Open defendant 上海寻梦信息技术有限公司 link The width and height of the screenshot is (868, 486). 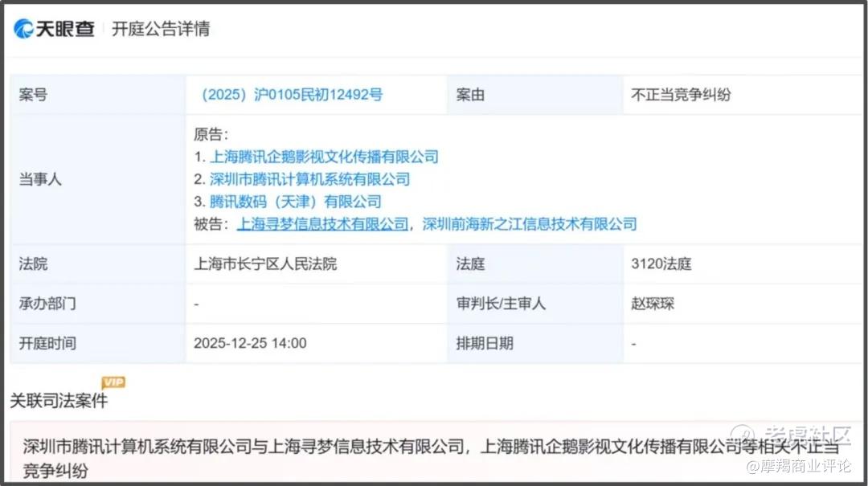322,224
